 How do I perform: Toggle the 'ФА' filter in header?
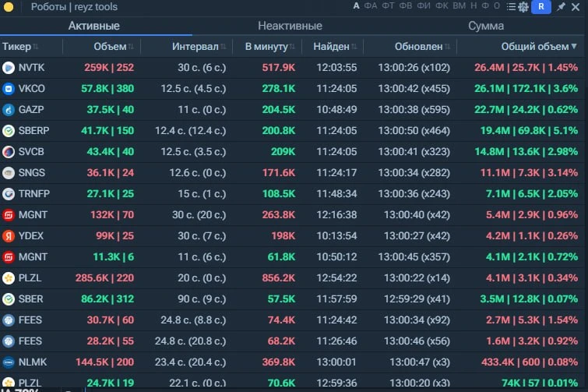click(x=371, y=6)
